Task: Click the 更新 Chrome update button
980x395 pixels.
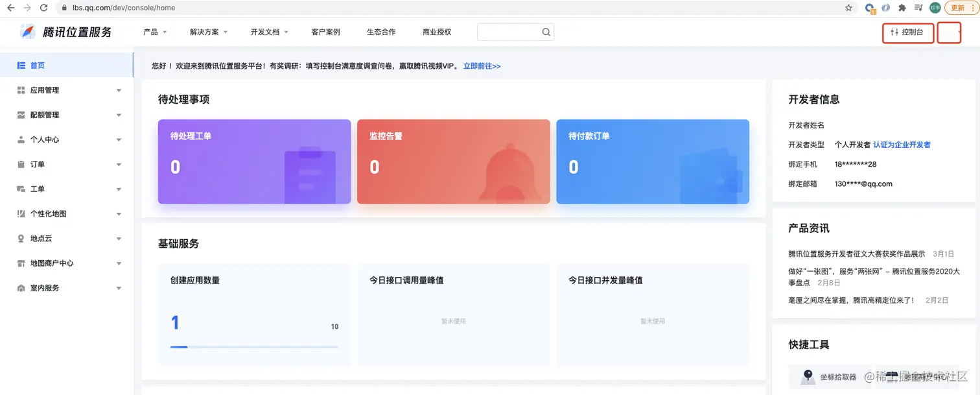Action: [957, 8]
